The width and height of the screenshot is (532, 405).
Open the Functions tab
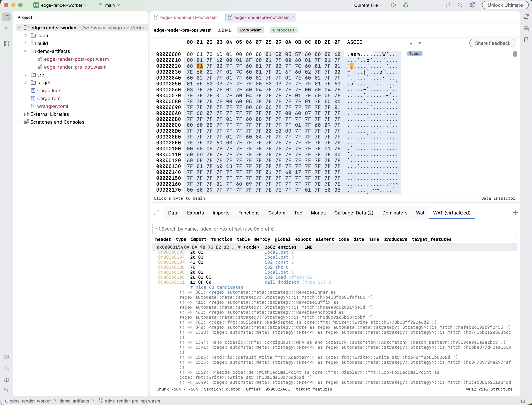point(249,213)
